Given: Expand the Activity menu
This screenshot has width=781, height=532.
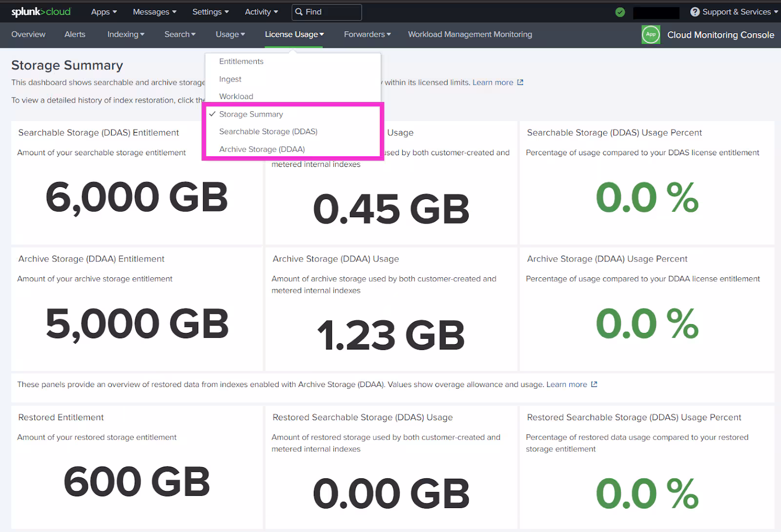Looking at the screenshot, I should coord(261,12).
